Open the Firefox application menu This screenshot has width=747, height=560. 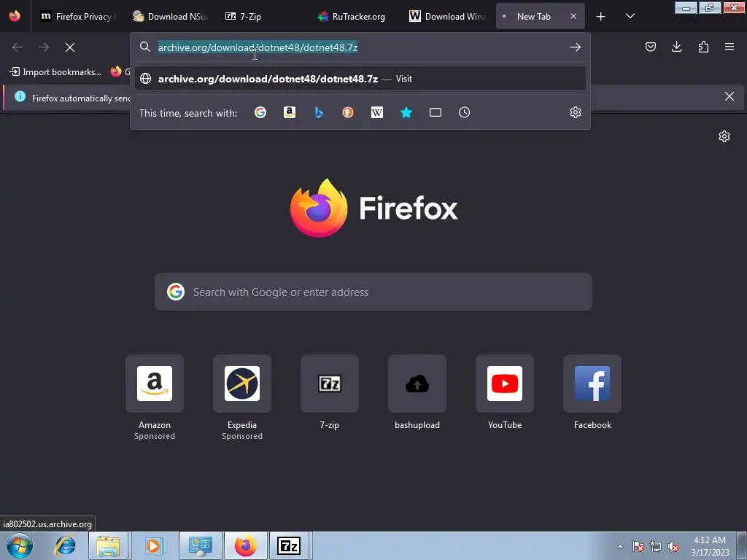click(729, 47)
